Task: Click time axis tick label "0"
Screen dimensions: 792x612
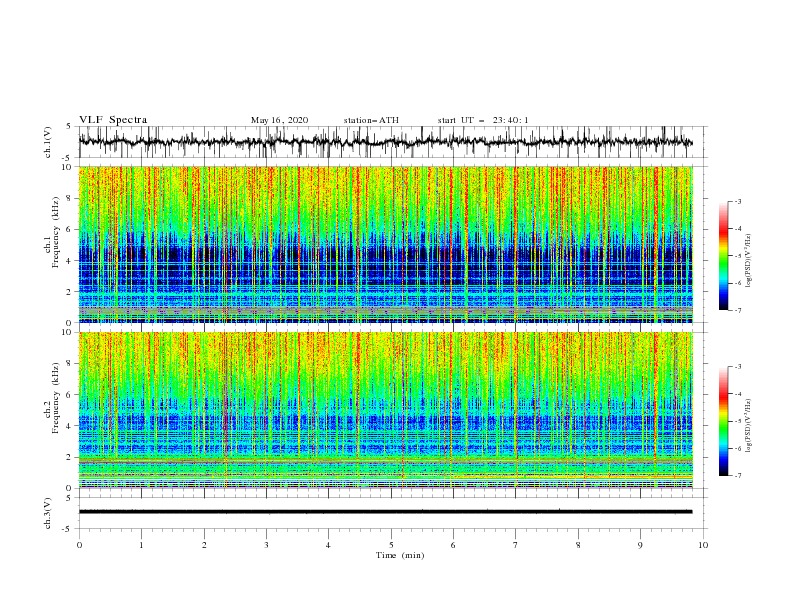Action: [79, 545]
